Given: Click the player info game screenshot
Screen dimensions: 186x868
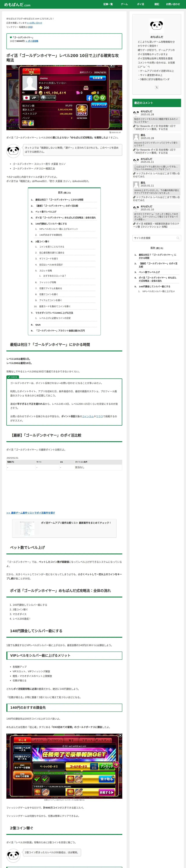Looking at the screenshot, I should [x=64, y=97].
